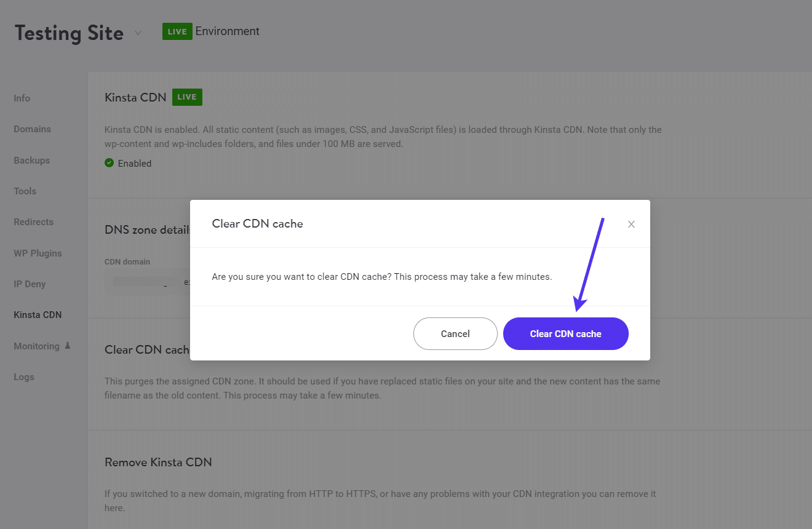Open the site switcher next to Testing Site
The width and height of the screenshot is (812, 529).
(x=137, y=33)
